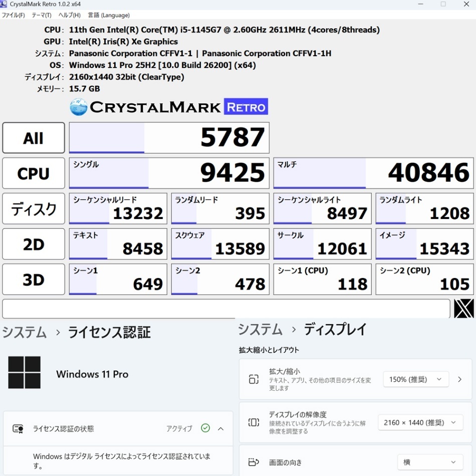The image size is (476, 476).
Task: Click the システム breadcrumb in display settings
Action: tap(260, 329)
